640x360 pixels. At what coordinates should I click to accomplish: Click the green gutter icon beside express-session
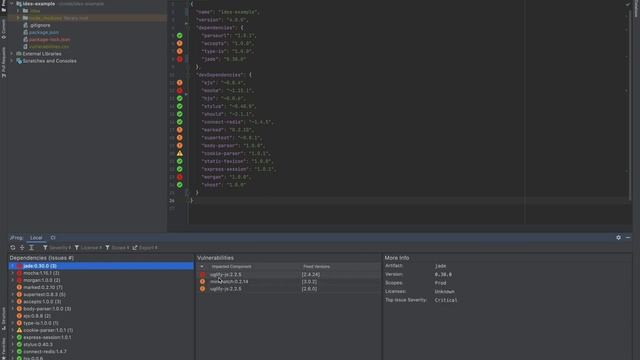click(180, 169)
